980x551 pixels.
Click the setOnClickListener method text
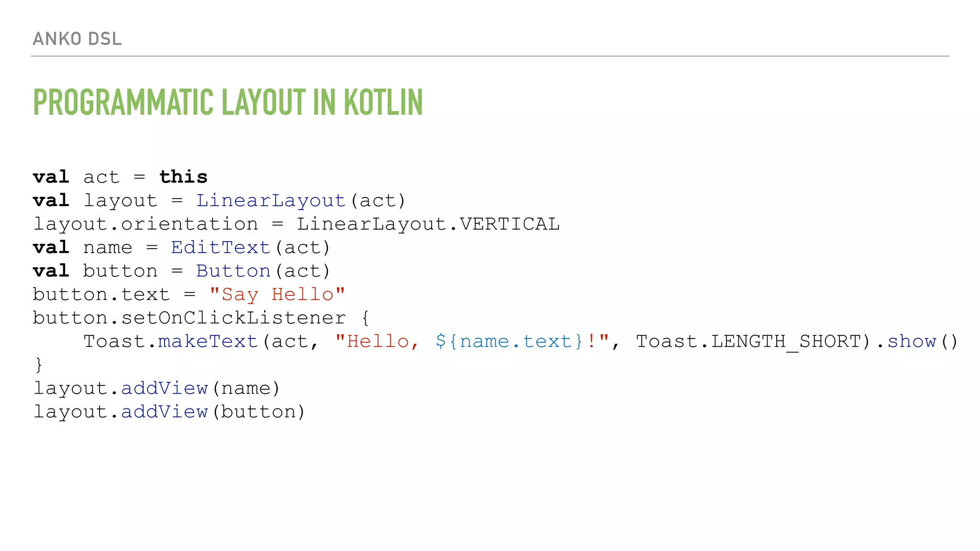point(233,318)
